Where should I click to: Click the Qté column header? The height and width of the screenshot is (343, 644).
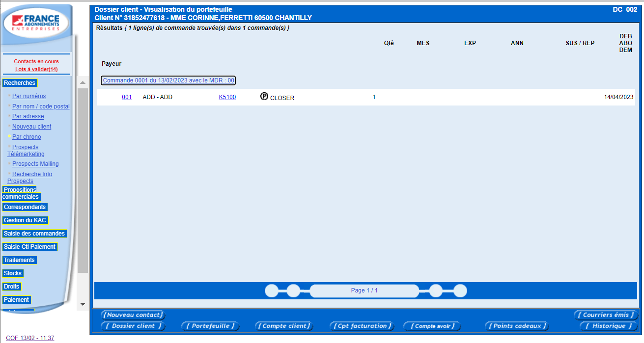[x=389, y=43]
